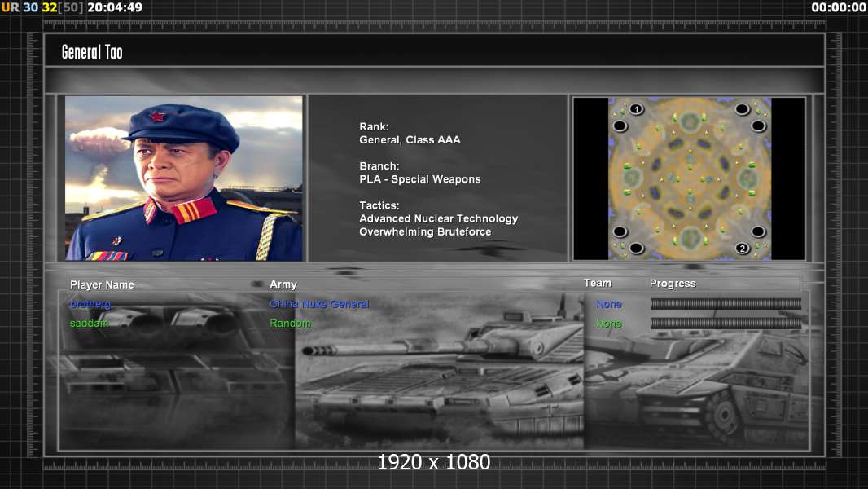The width and height of the screenshot is (868, 489).
Task: Click "China Nuke General" army entry
Action: click(319, 304)
